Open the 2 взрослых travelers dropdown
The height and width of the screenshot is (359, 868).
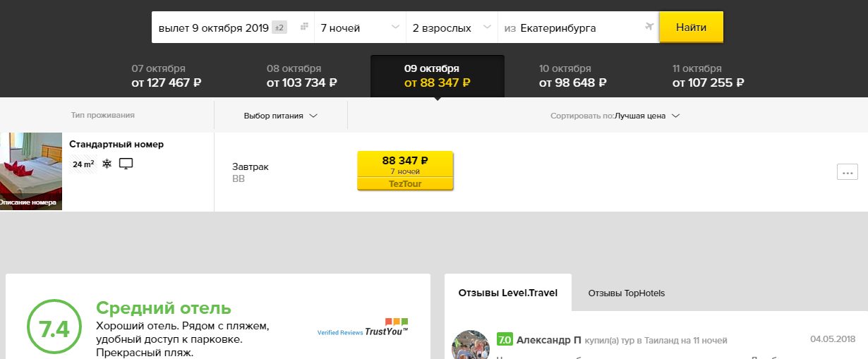pyautogui.click(x=452, y=28)
